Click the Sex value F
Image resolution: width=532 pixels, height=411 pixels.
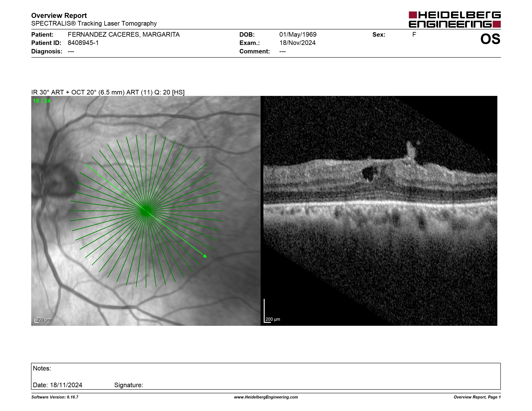pyautogui.click(x=414, y=35)
